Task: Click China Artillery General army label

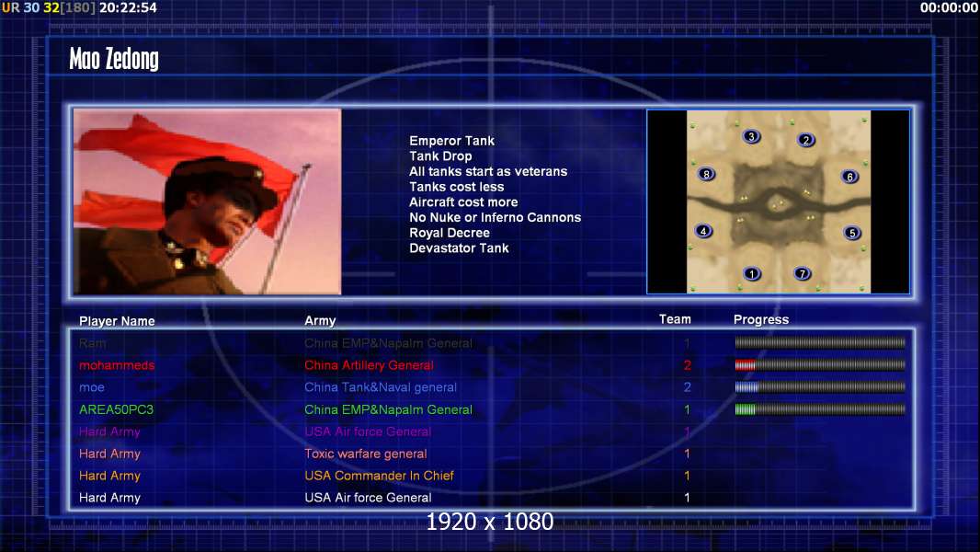Action: (x=369, y=365)
